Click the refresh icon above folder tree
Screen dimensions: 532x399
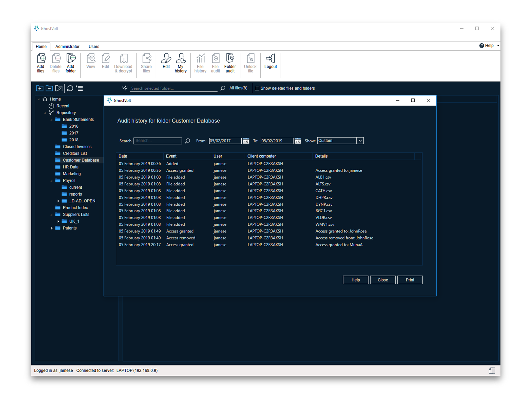point(70,88)
